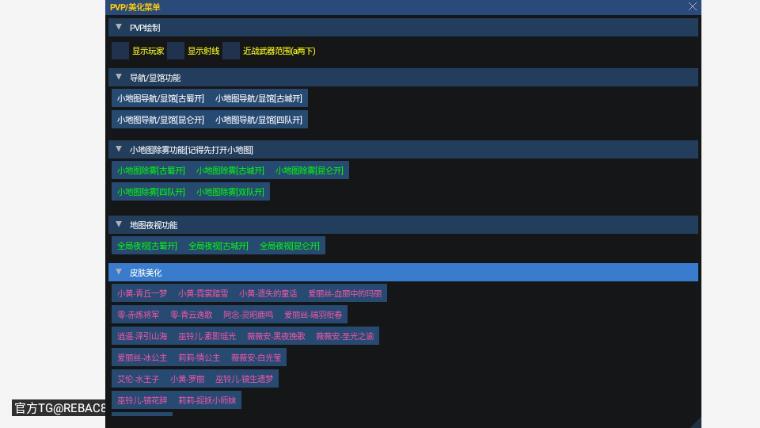Activate 小地图除雾 [古城开] button
Viewport: 760px width, 428px height.
point(230,170)
